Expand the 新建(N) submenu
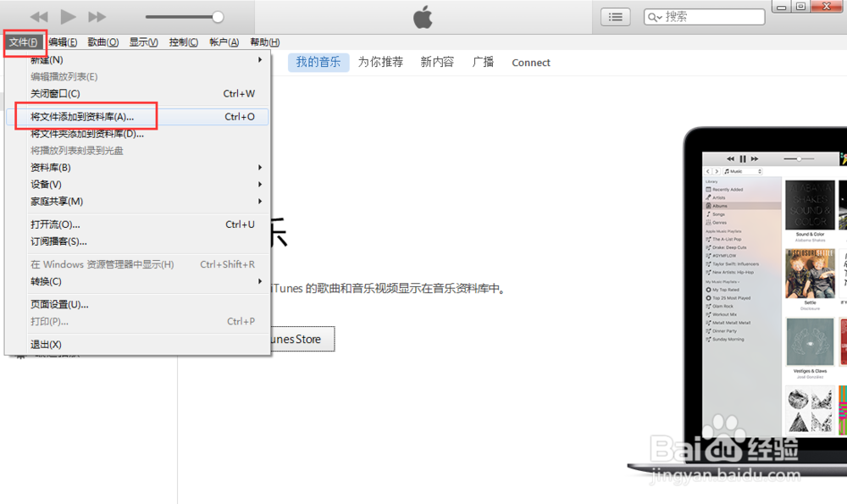This screenshot has height=504, width=847. pos(137,59)
